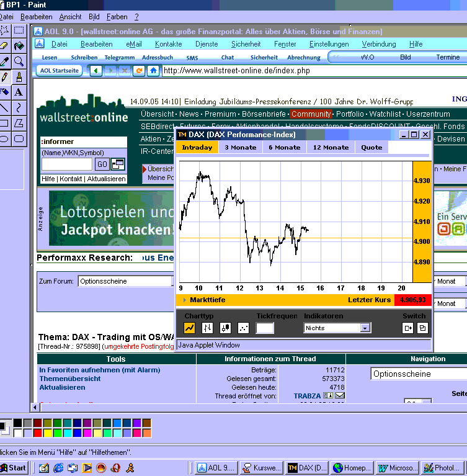467x476 pixels.
Task: Select the Pencil tool
Action: coord(4,77)
